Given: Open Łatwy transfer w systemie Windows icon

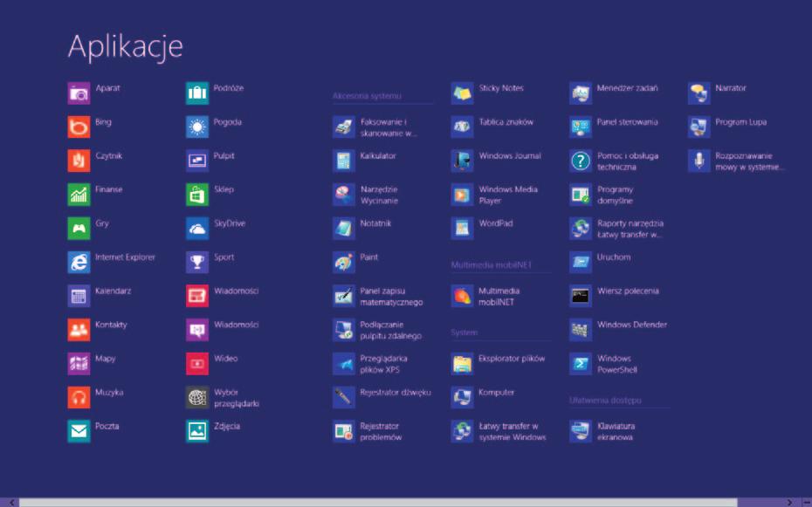Looking at the screenshot, I should 462,431.
